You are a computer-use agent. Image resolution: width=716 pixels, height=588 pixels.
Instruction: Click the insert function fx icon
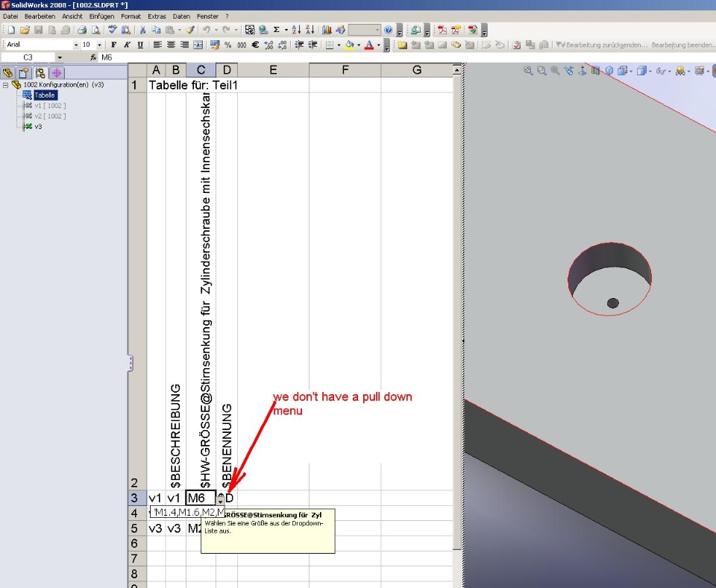[x=93, y=57]
